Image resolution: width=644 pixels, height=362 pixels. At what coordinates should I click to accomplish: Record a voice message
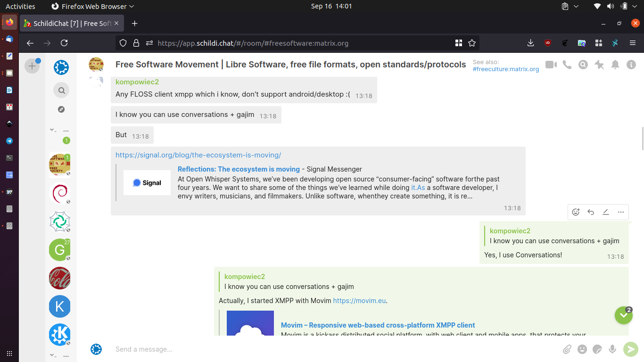click(x=612, y=349)
